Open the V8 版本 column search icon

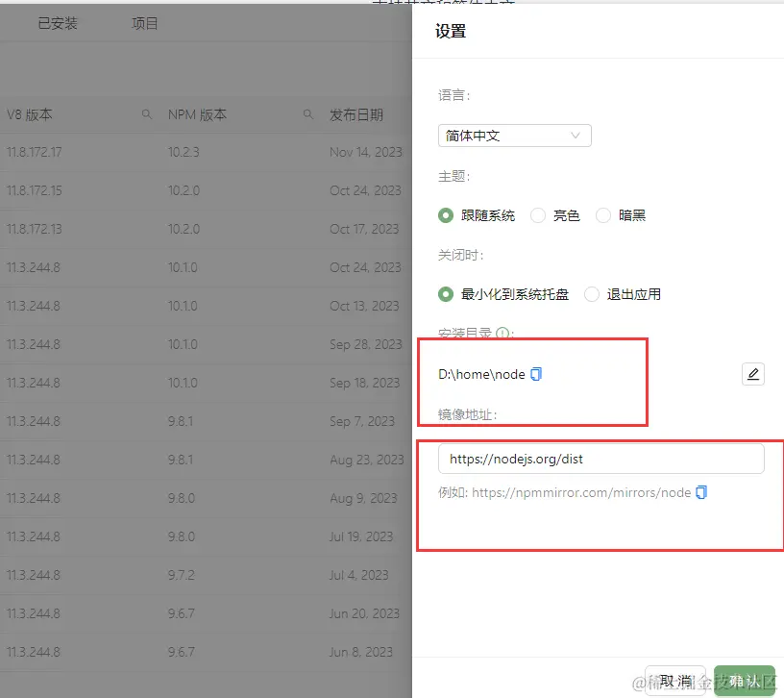[146, 114]
